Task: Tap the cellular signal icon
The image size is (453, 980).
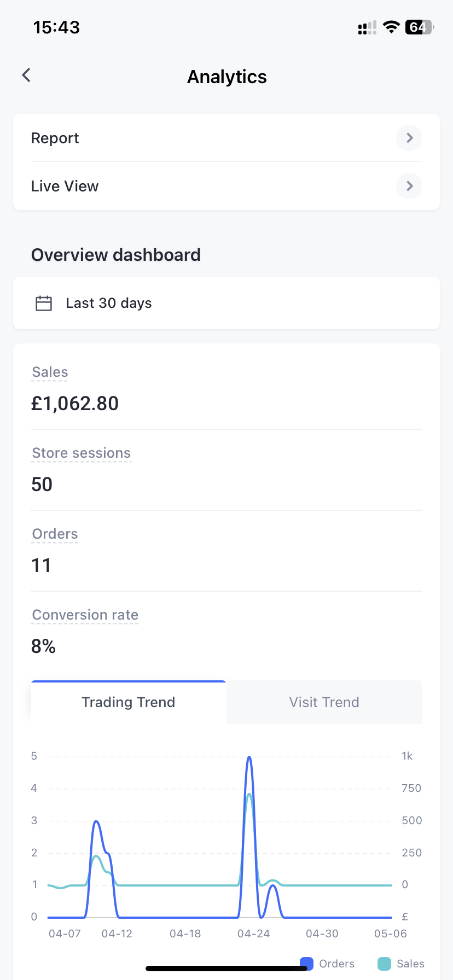Action: point(367,27)
